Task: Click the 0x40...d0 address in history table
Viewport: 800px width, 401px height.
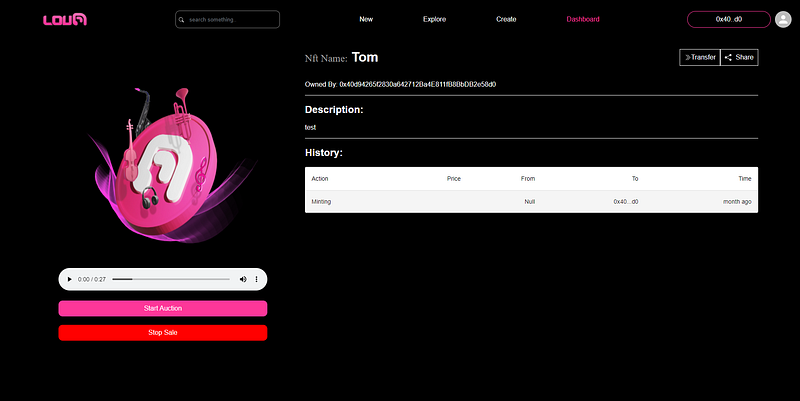Action: (x=626, y=202)
